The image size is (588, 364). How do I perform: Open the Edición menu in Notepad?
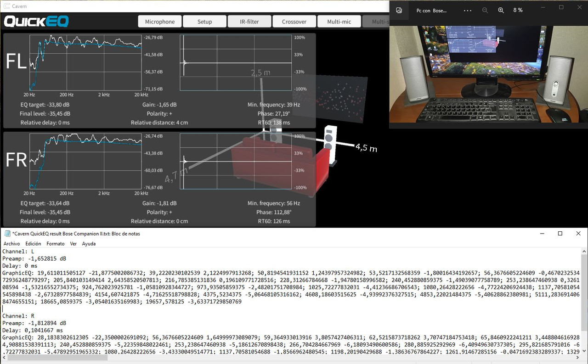pos(33,244)
